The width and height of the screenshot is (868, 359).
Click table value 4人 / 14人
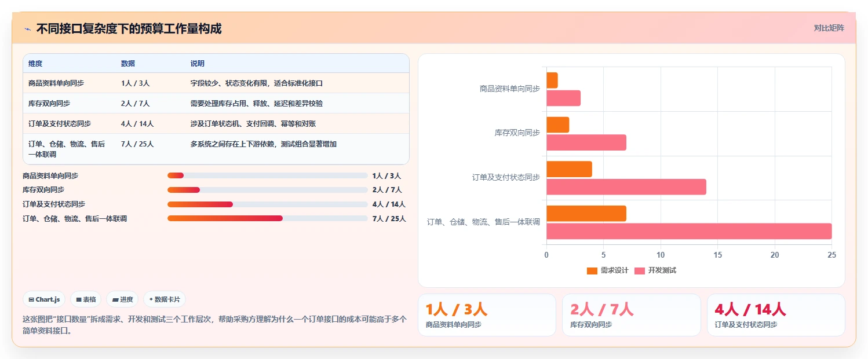137,124
